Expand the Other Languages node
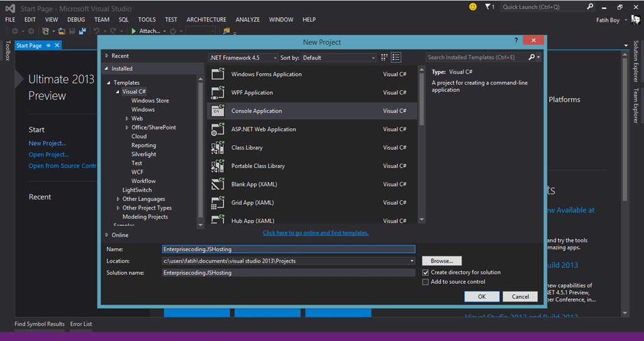 (118, 199)
